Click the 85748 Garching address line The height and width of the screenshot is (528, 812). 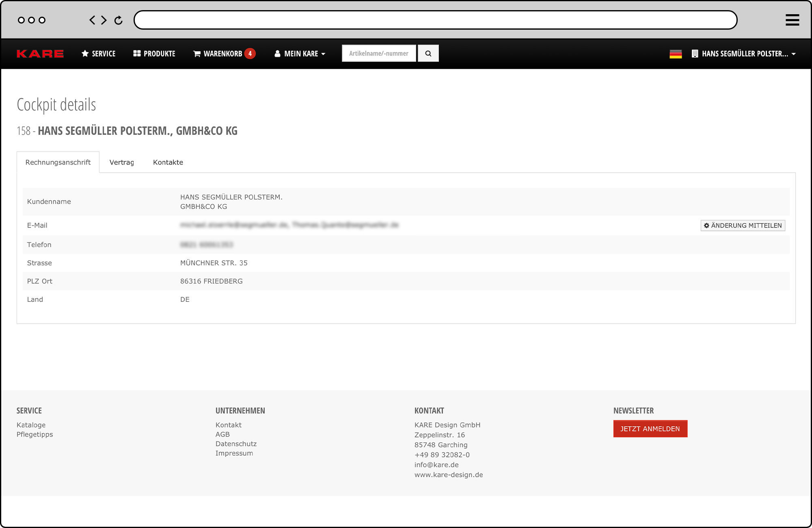(x=441, y=445)
